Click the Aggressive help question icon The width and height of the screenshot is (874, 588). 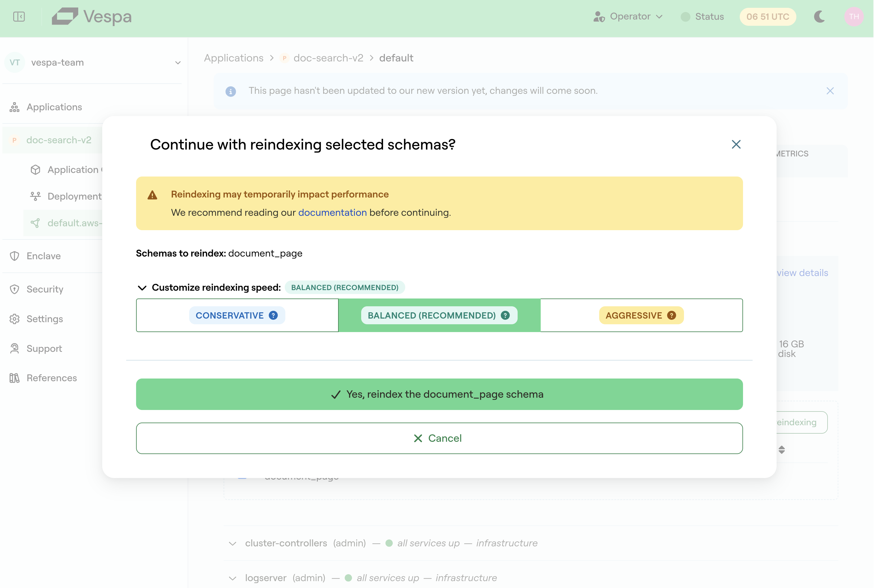[x=671, y=315]
